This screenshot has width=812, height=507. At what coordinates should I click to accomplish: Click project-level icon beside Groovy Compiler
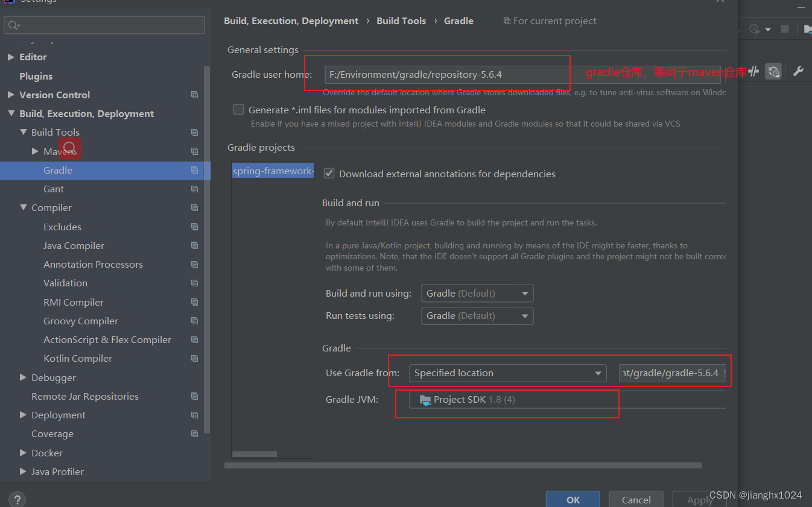click(194, 321)
